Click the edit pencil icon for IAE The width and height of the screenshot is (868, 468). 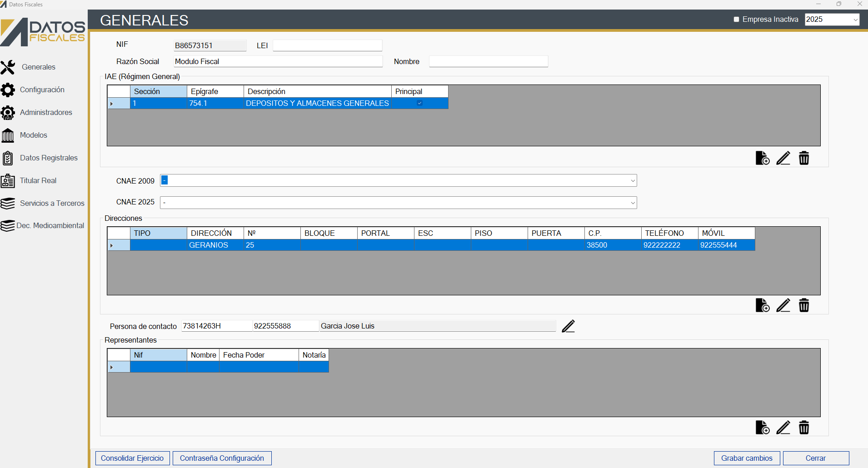[783, 158]
